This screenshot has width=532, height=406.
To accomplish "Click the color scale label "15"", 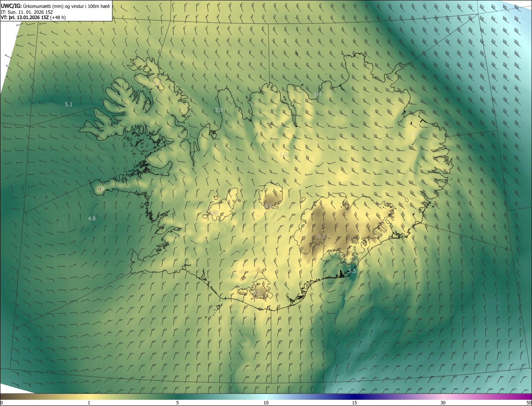I will pos(355,403).
